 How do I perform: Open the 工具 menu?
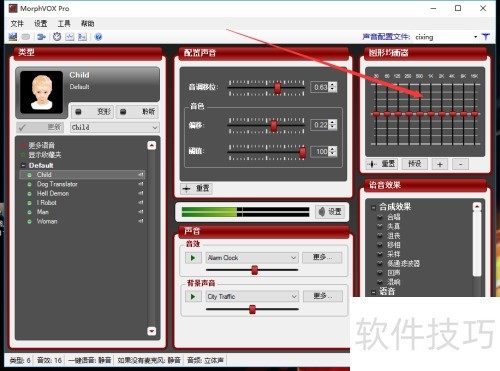tap(64, 23)
